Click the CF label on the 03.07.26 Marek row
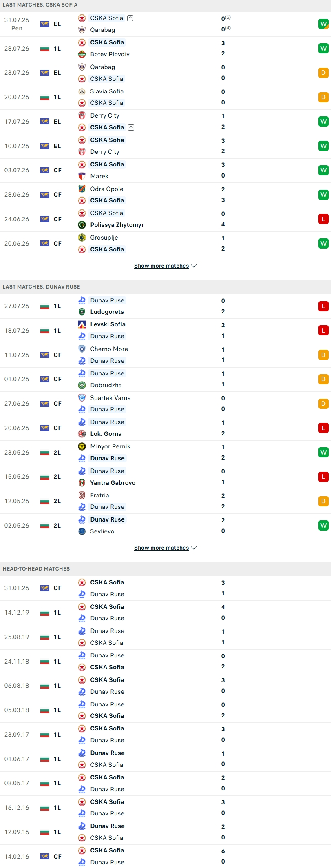 pyautogui.click(x=57, y=170)
